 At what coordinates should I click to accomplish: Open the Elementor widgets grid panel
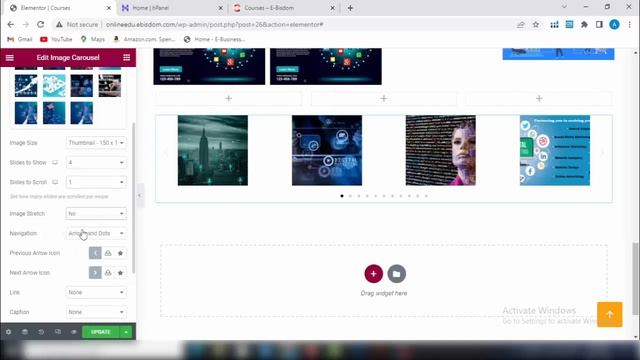point(127,58)
